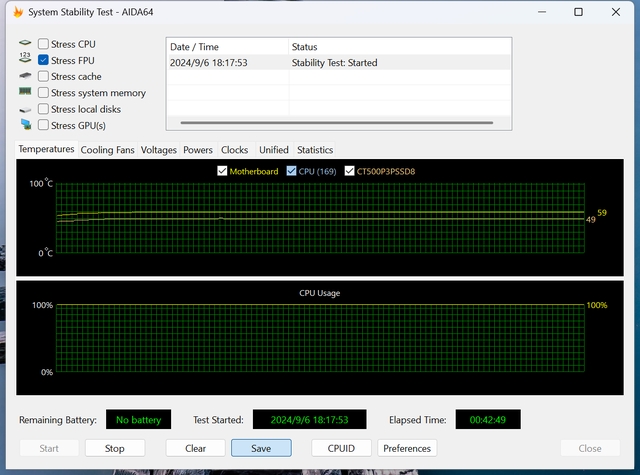640x475 pixels.
Task: Click the Save button
Action: [261, 448]
